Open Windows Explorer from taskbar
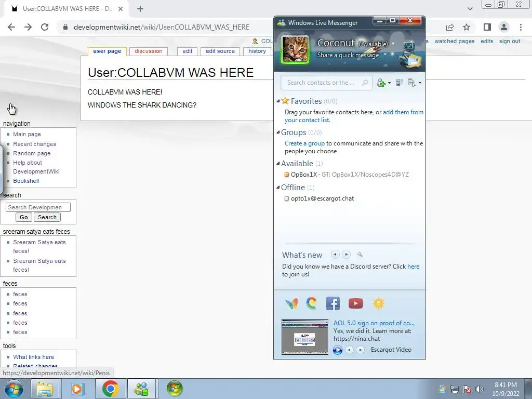The image size is (532, 399). [45, 389]
